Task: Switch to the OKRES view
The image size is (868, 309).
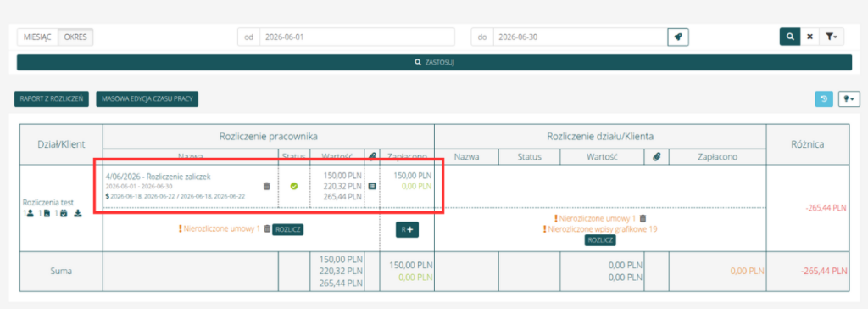Action: (x=75, y=37)
